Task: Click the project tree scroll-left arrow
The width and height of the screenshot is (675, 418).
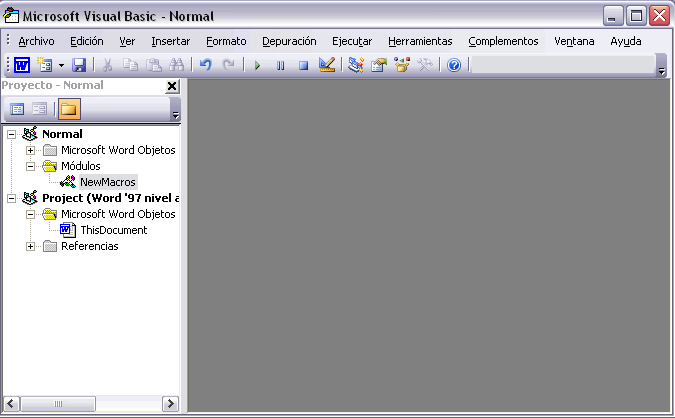Action: [11, 404]
